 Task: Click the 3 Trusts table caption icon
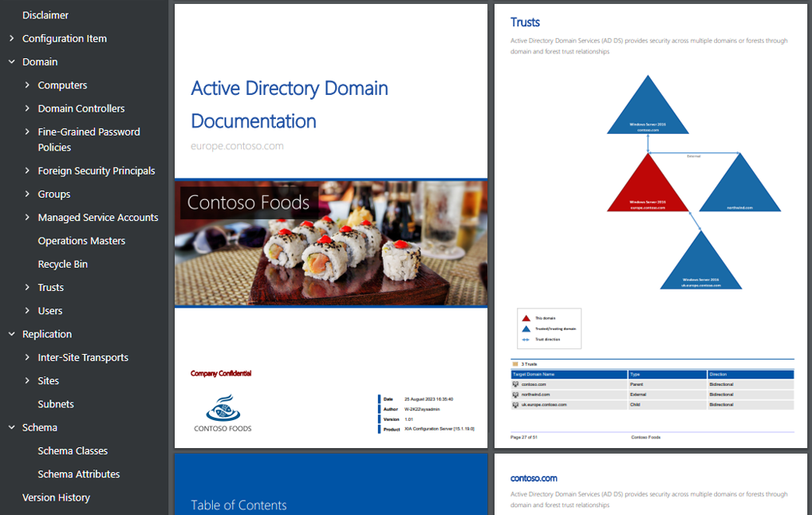pyautogui.click(x=515, y=364)
